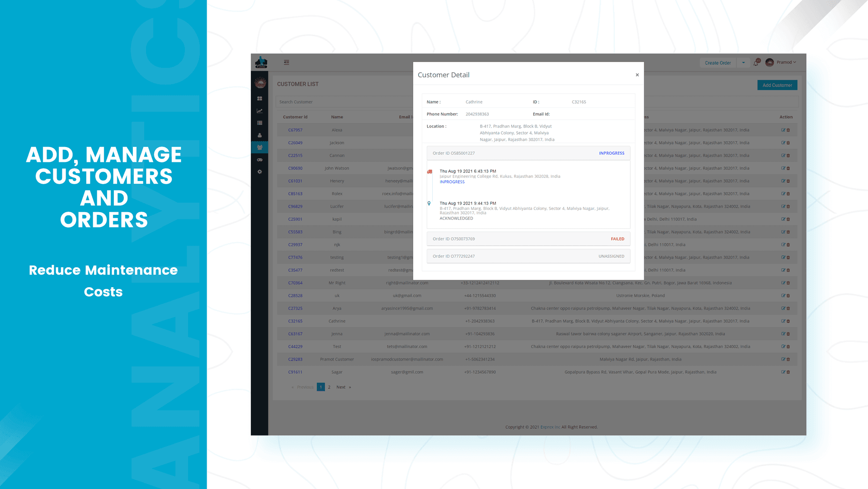This screenshot has height=489, width=868.
Task: Open the notifications bell icon
Action: click(x=756, y=63)
